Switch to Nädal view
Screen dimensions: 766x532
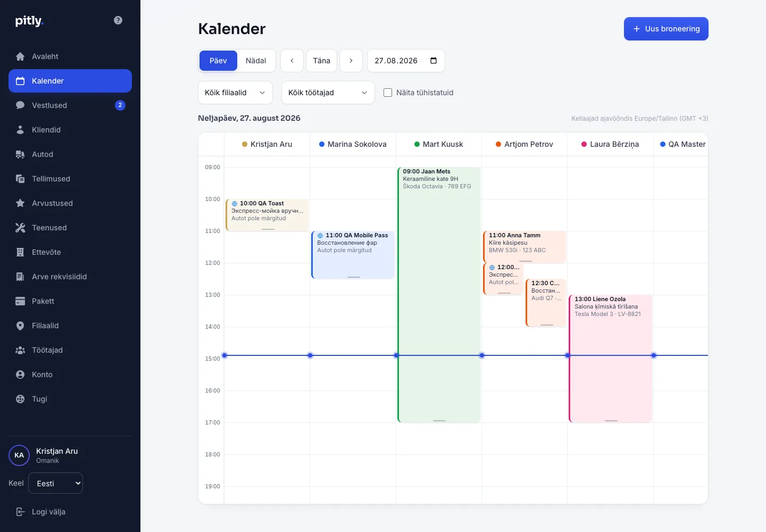click(x=256, y=61)
